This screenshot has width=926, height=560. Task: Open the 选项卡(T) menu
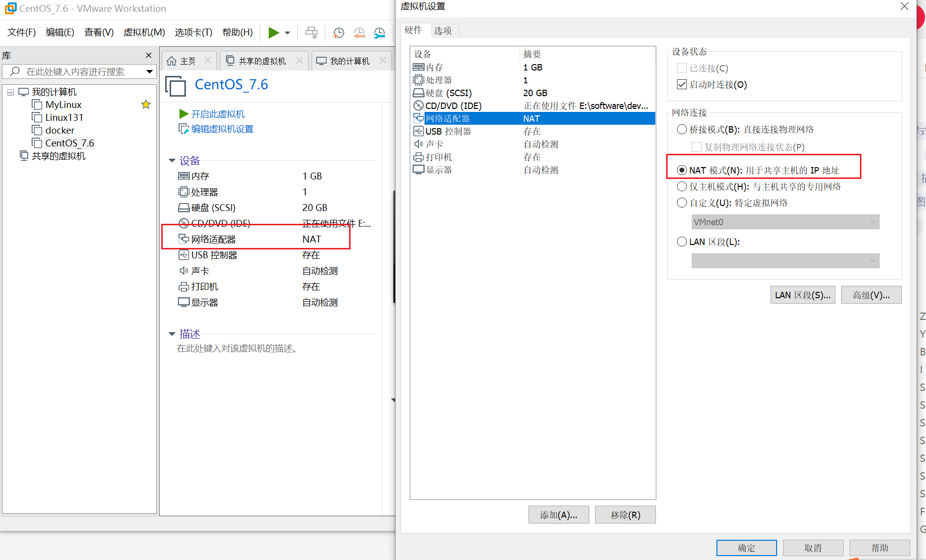[193, 33]
